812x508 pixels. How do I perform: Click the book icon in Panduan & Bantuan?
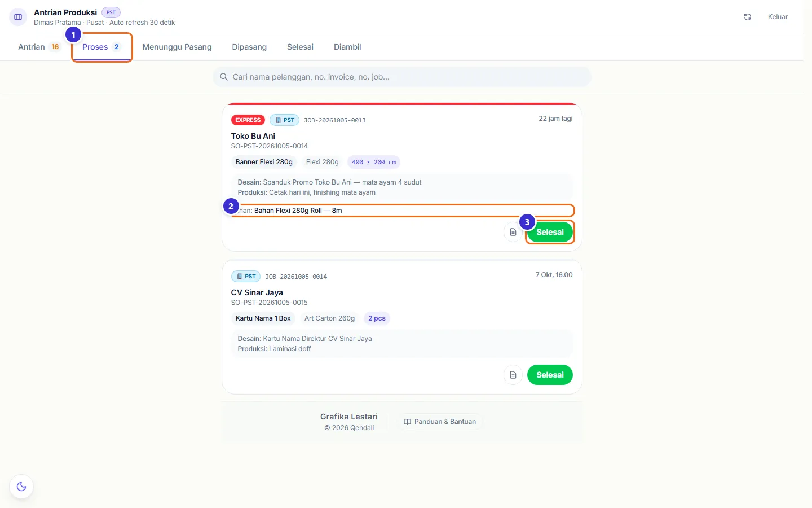407,422
